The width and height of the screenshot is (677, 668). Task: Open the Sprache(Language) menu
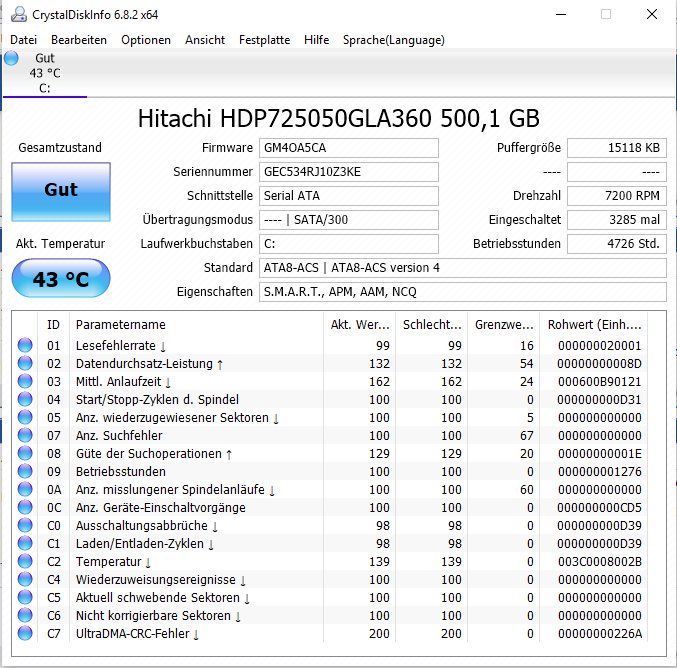click(393, 40)
